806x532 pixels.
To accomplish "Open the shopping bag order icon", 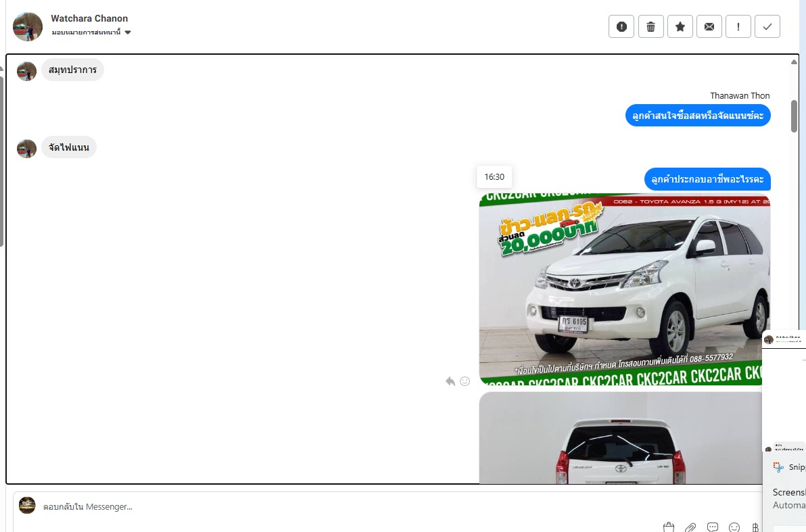I will tap(668, 527).
